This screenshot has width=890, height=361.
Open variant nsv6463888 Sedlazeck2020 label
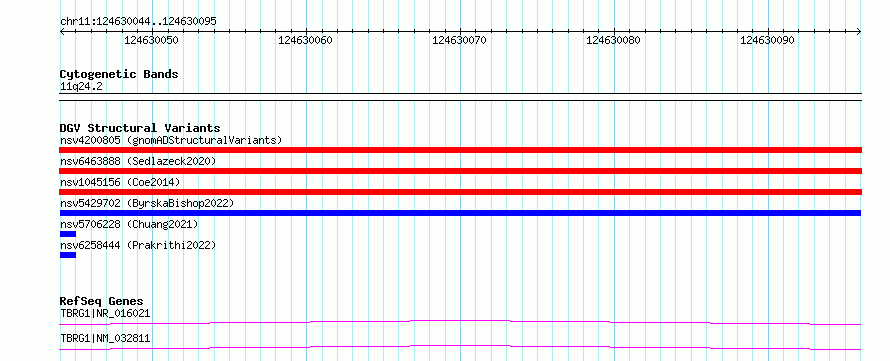tap(138, 161)
